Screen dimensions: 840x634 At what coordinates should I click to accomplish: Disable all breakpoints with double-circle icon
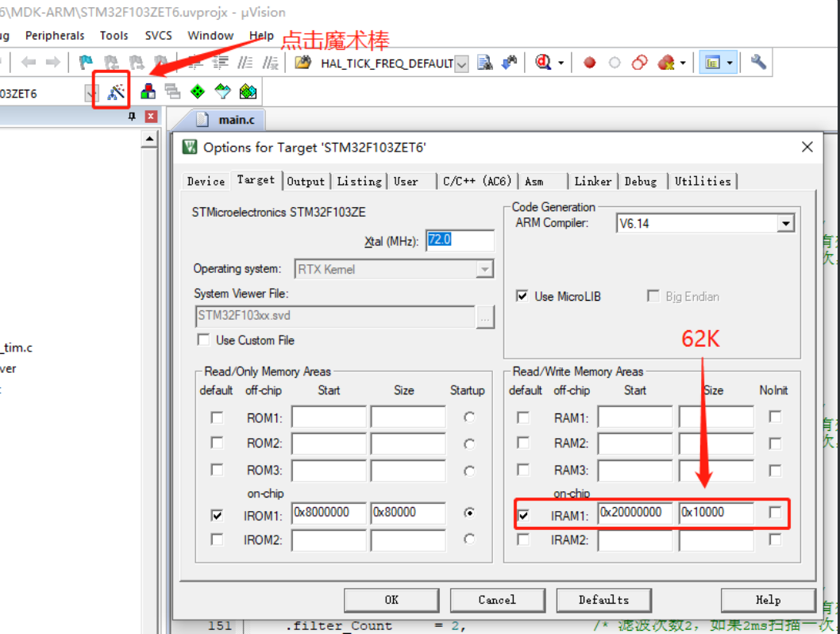tap(640, 63)
